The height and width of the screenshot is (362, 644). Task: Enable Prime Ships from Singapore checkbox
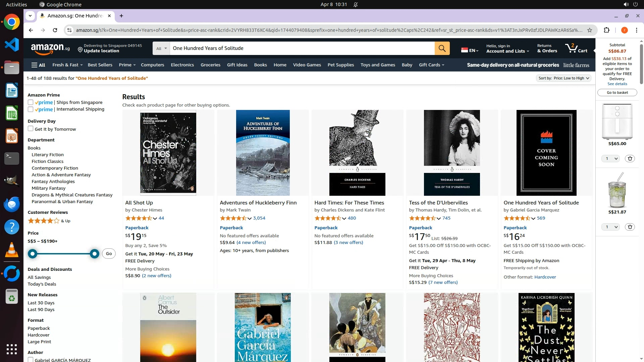[31, 102]
